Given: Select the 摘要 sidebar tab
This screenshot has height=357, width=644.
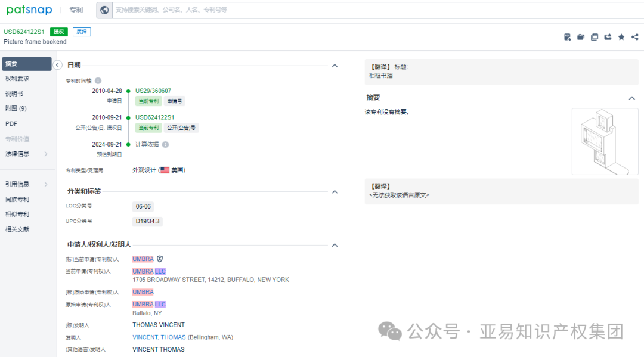Looking at the screenshot, I should 27,64.
